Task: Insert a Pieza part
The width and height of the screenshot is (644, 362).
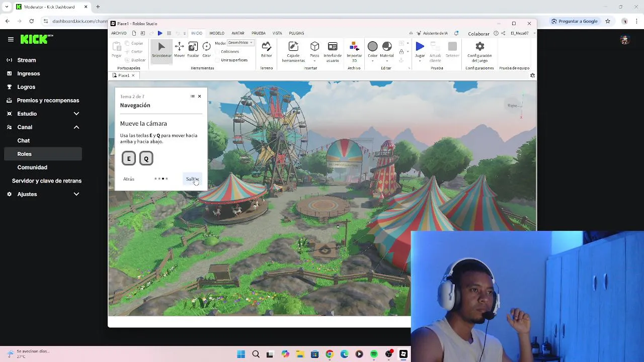Action: (x=314, y=49)
